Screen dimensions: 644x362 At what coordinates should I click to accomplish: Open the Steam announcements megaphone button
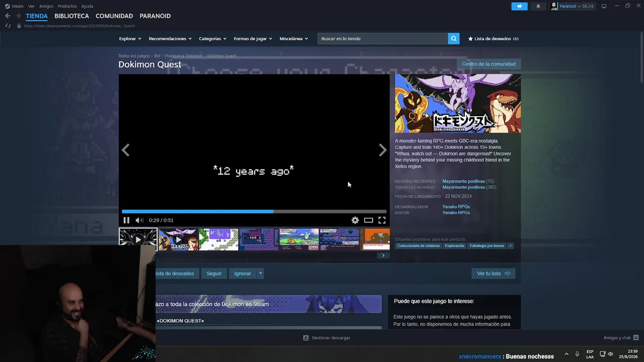click(x=519, y=6)
